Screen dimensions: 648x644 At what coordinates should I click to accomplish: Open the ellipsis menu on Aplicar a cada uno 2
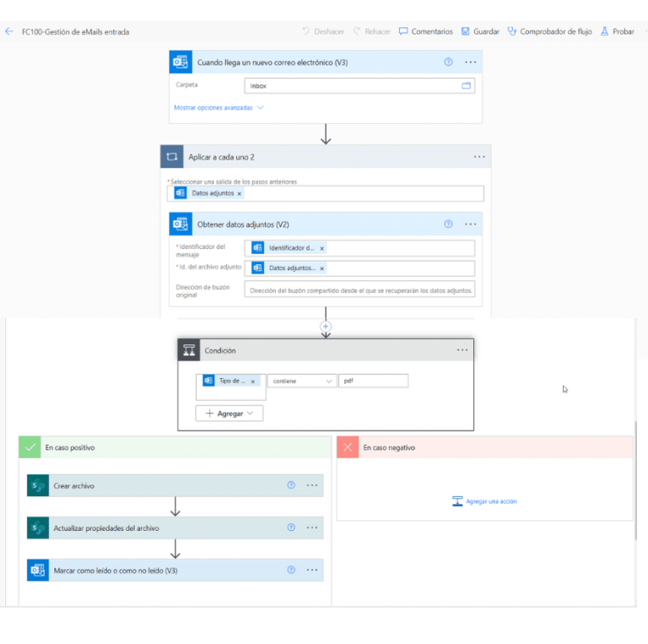coord(478,157)
